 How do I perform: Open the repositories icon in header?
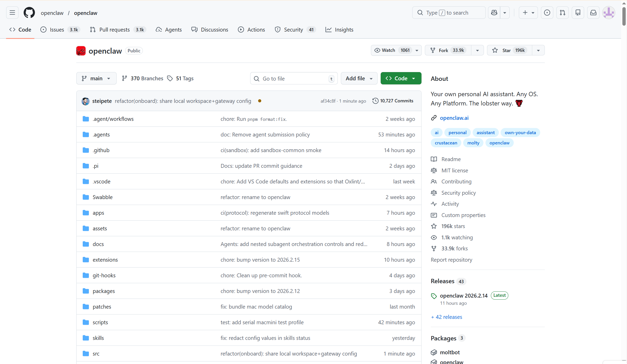click(x=578, y=13)
